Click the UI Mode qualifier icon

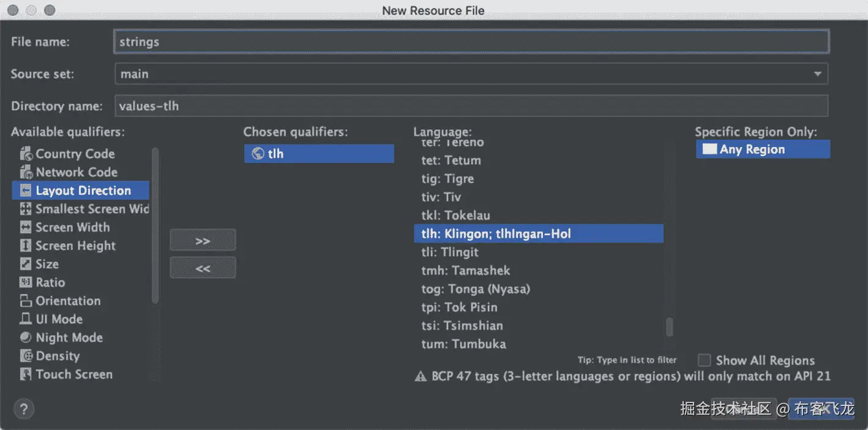click(26, 319)
